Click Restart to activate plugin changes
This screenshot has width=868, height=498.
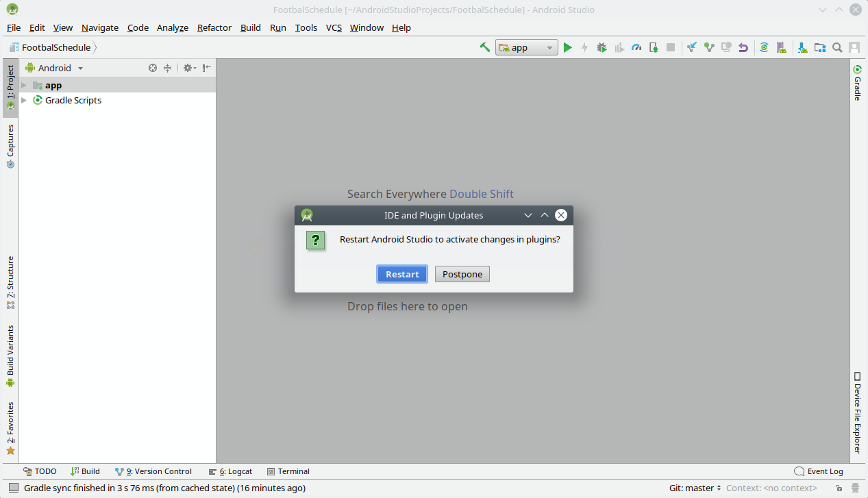[401, 274]
